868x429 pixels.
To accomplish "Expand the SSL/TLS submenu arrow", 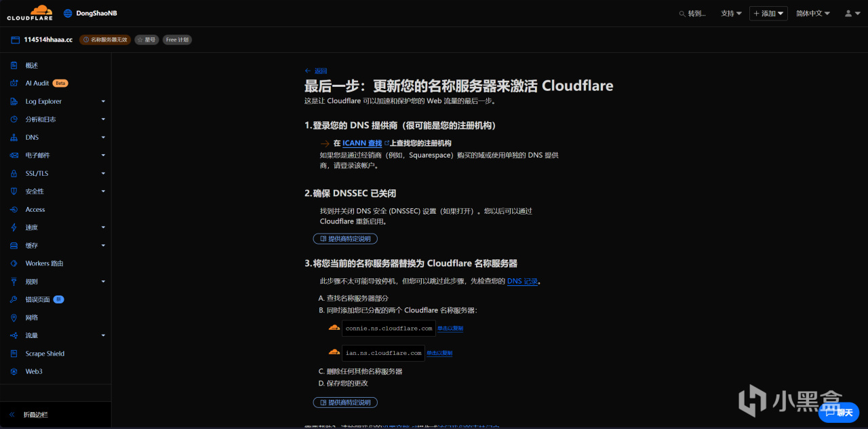I will [x=103, y=173].
